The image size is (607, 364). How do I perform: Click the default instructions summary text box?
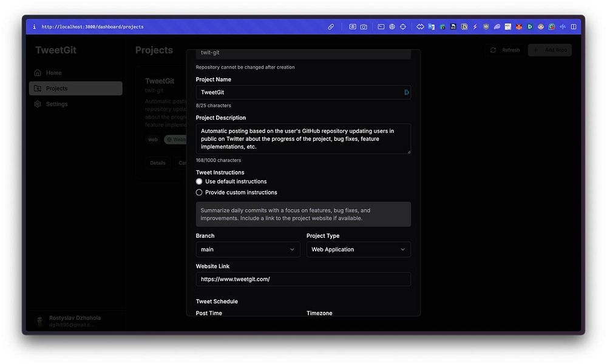(303, 214)
